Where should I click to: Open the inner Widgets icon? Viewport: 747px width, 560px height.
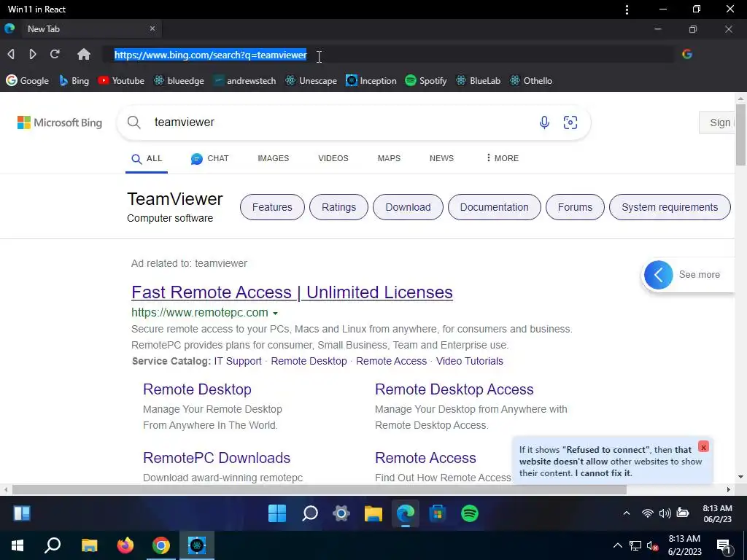click(x=22, y=513)
